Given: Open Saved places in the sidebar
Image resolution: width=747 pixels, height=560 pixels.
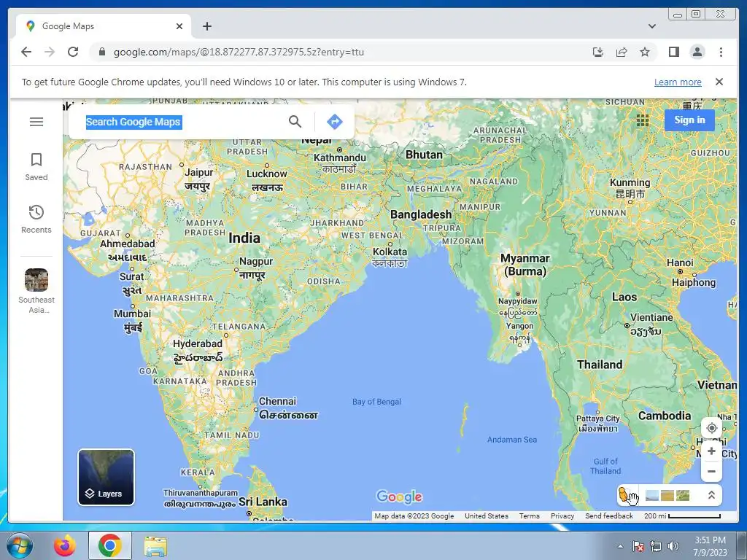Looking at the screenshot, I should click(x=36, y=167).
